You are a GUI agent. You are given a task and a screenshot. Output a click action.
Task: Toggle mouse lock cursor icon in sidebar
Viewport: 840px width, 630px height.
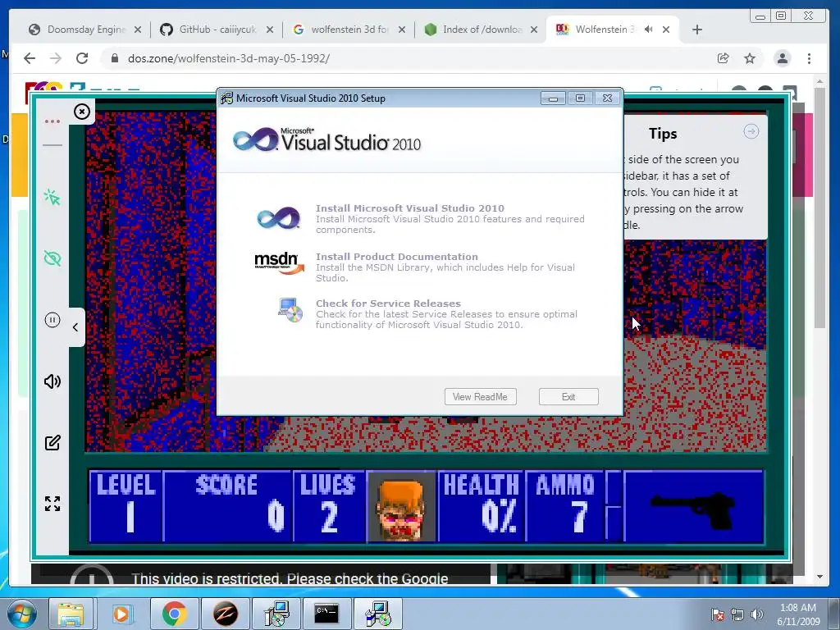[52, 197]
